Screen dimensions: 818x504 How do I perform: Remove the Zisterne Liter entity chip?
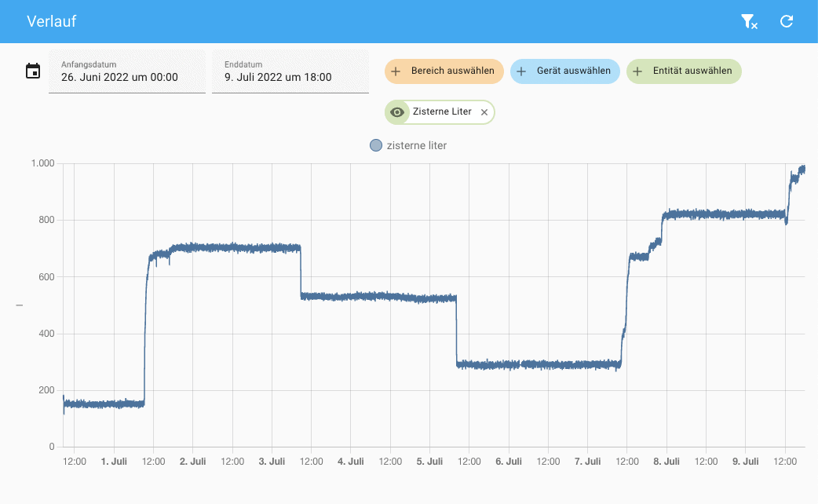484,112
